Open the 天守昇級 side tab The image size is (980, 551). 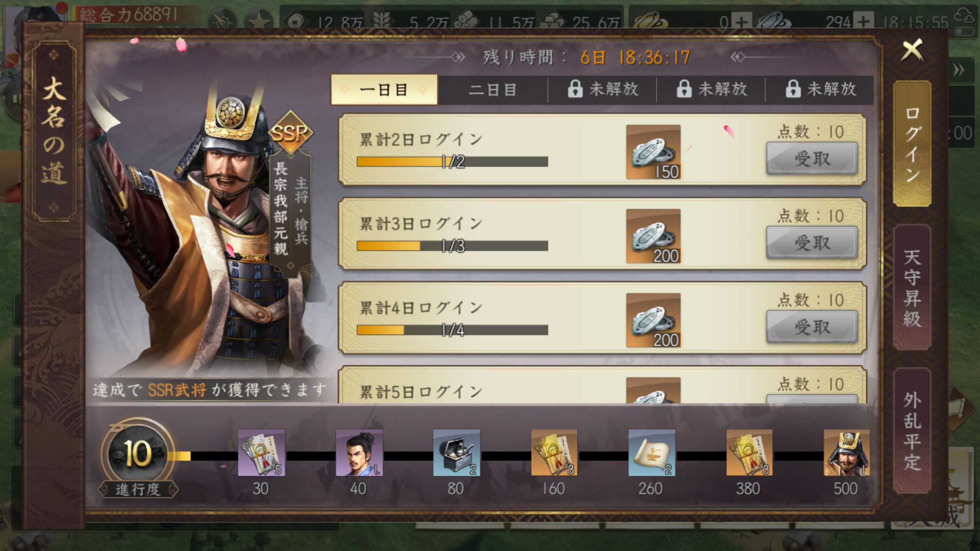(912, 288)
